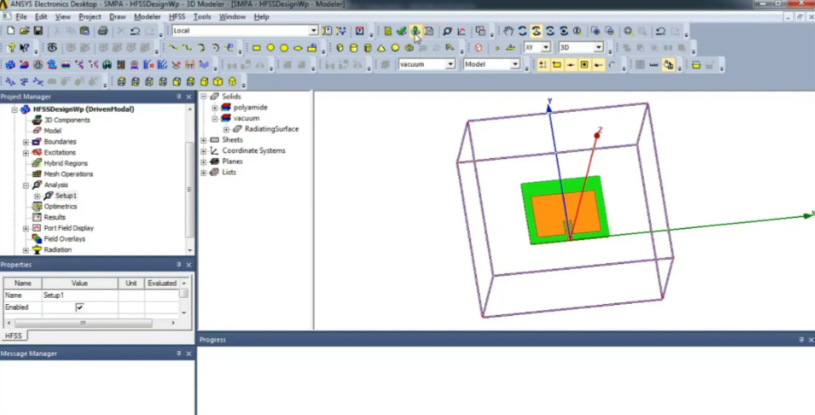Open the Local coordinate dropdown
Image resolution: width=815 pixels, height=415 pixels.
coord(313,31)
